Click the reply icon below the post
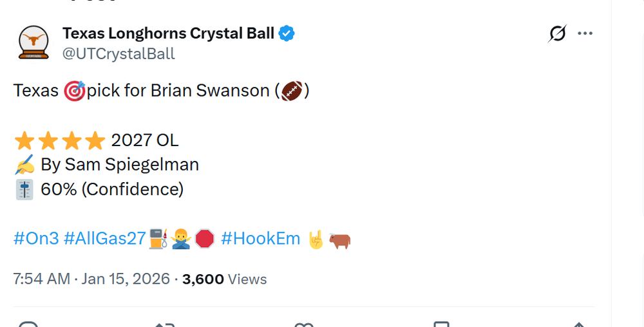This screenshot has height=327, width=644. click(28, 323)
